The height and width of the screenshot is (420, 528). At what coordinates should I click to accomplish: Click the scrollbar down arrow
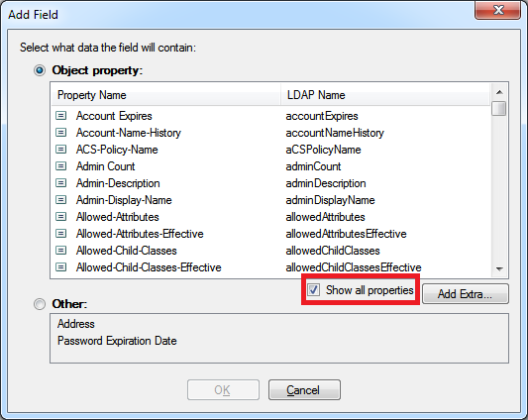coord(499,269)
